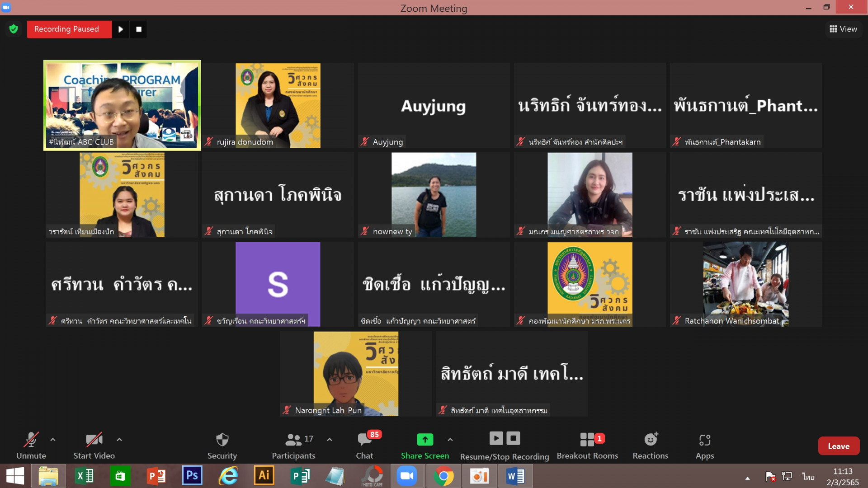Click muted mic icon on rujira donudom tile
The image size is (868, 488).
click(x=209, y=141)
